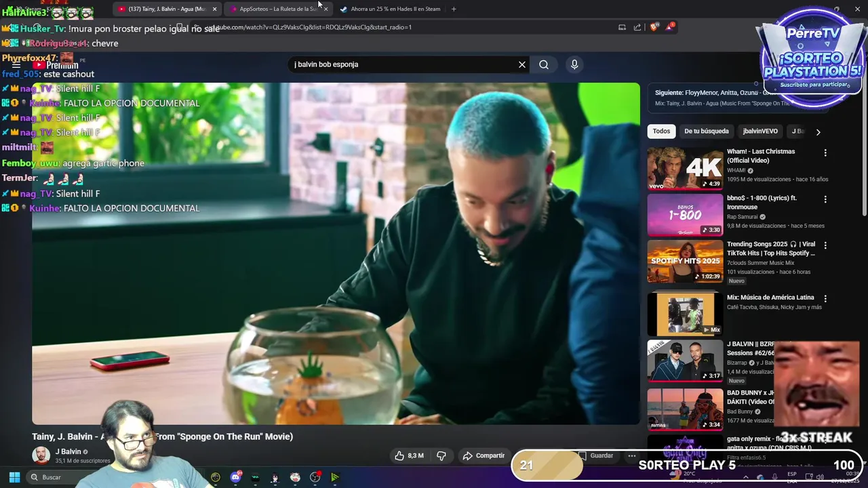Open the YouTube hamburger guide menu

click(x=16, y=64)
